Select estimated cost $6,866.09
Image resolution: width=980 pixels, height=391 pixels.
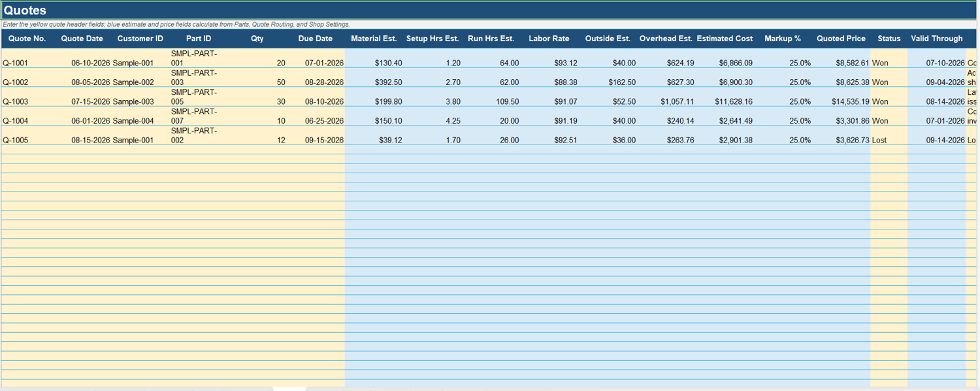pos(736,63)
